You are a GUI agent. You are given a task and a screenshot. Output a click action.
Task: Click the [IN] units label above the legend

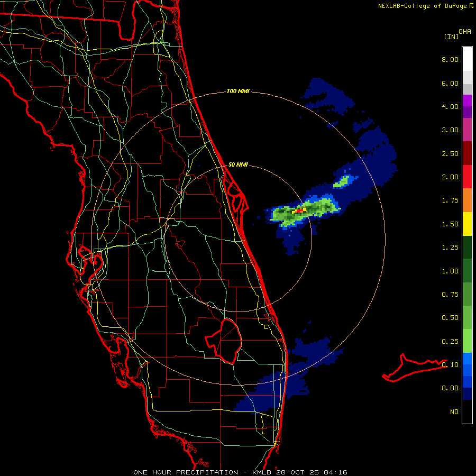[452, 36]
